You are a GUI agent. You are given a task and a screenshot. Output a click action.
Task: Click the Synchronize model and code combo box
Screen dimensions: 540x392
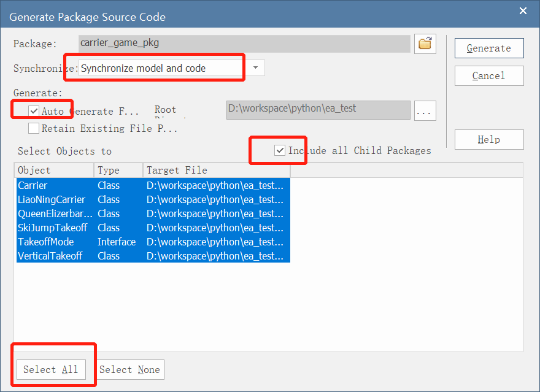pos(161,68)
